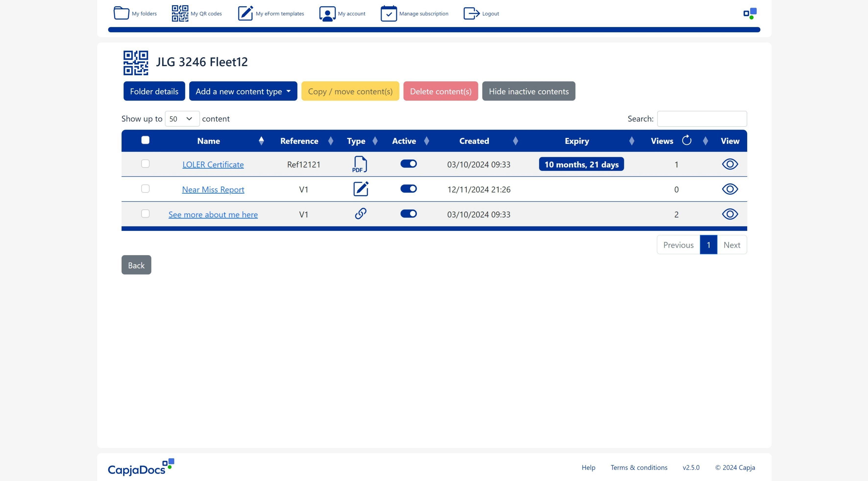Go to My QR codes menu item
868x481 pixels.
click(206, 13)
